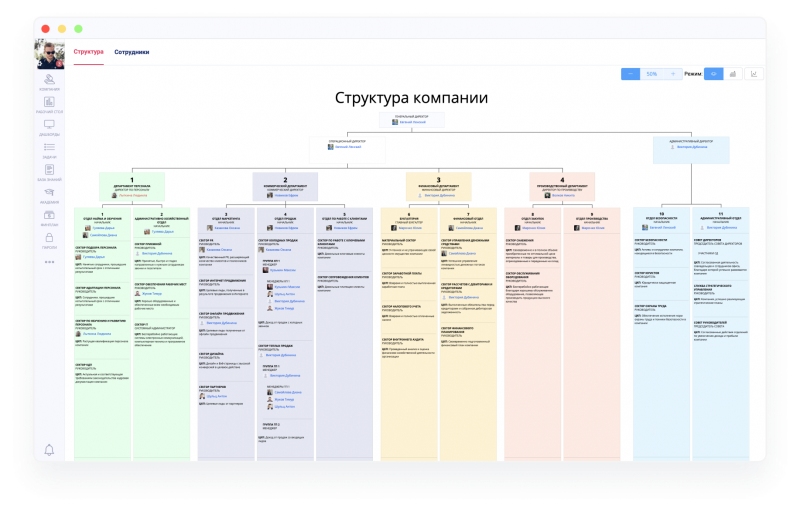Click the 50% zoom level field

[x=651, y=74]
